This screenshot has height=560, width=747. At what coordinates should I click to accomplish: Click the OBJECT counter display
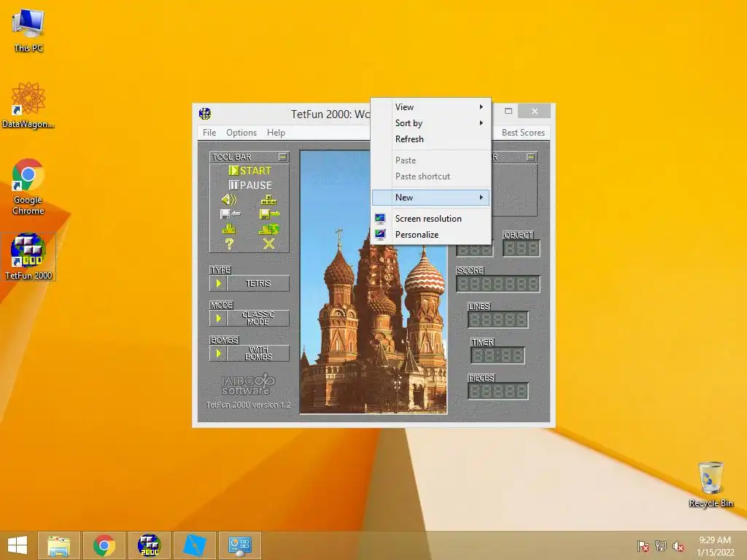click(521, 248)
